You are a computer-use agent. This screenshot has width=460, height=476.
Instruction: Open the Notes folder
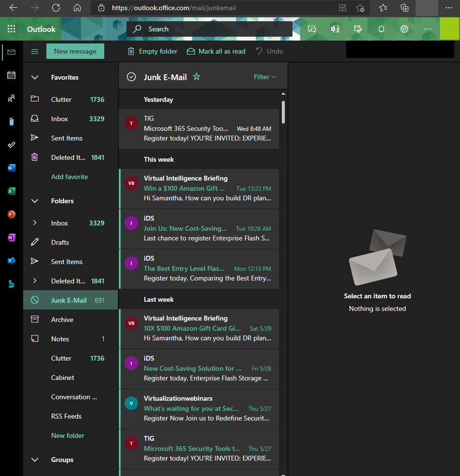[x=70, y=339]
